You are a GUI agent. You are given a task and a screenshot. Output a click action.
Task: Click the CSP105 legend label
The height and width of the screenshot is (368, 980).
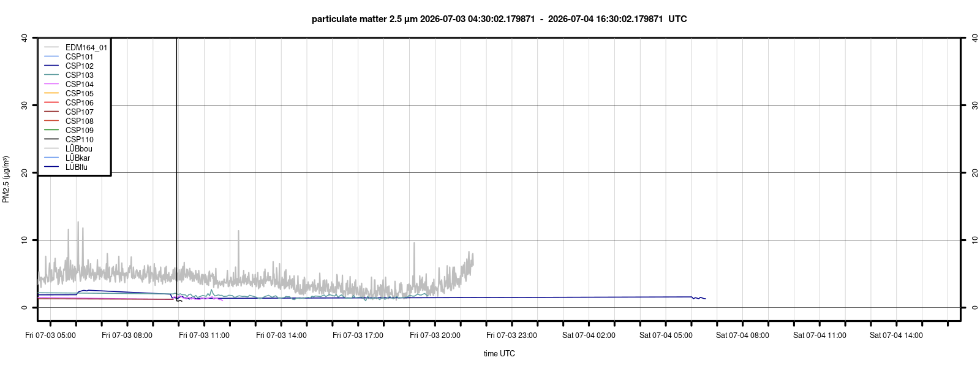coord(80,93)
